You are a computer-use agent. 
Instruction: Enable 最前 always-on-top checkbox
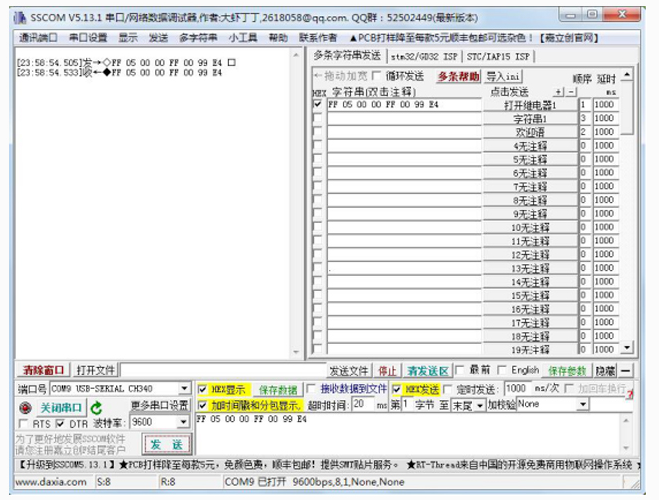click(x=460, y=370)
